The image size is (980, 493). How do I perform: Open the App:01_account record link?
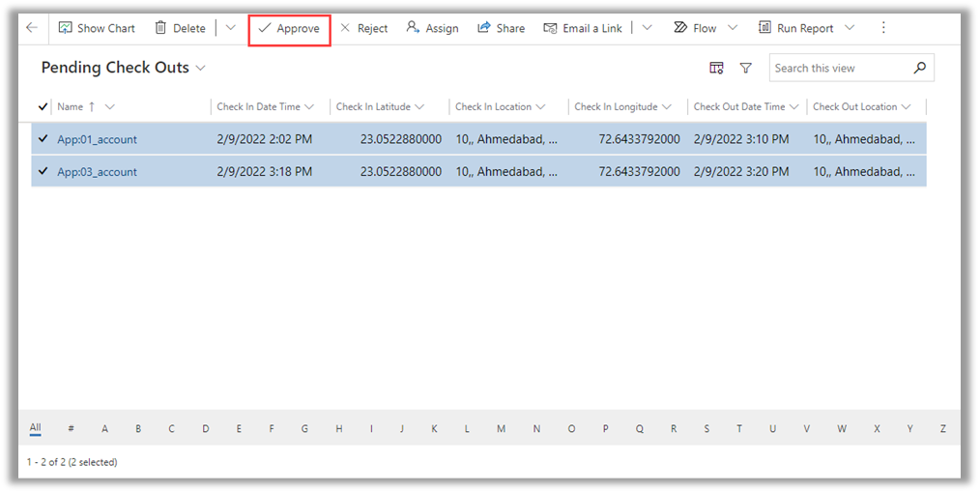pos(97,139)
